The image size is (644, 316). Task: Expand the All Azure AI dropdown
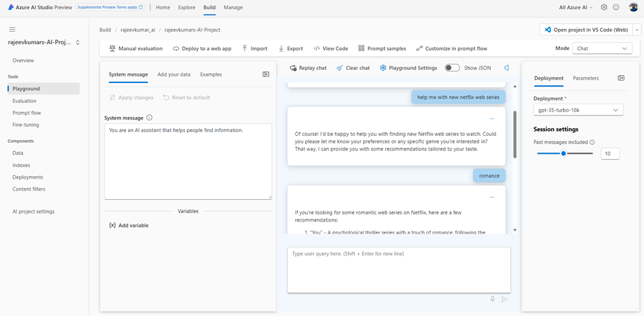point(575,7)
